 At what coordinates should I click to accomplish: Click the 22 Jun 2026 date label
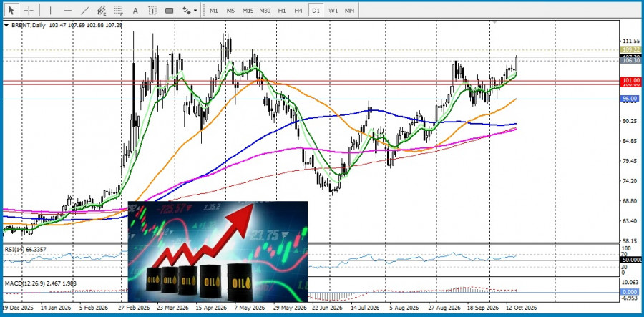pyautogui.click(x=327, y=308)
